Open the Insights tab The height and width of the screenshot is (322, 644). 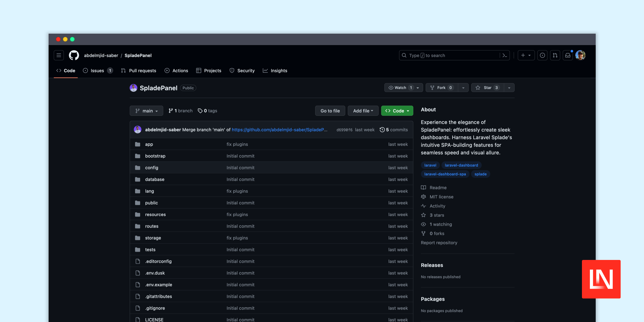(x=275, y=71)
